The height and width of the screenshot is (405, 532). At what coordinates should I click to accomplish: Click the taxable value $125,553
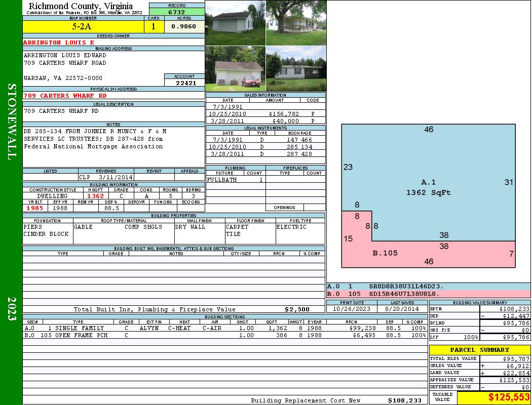point(493,398)
